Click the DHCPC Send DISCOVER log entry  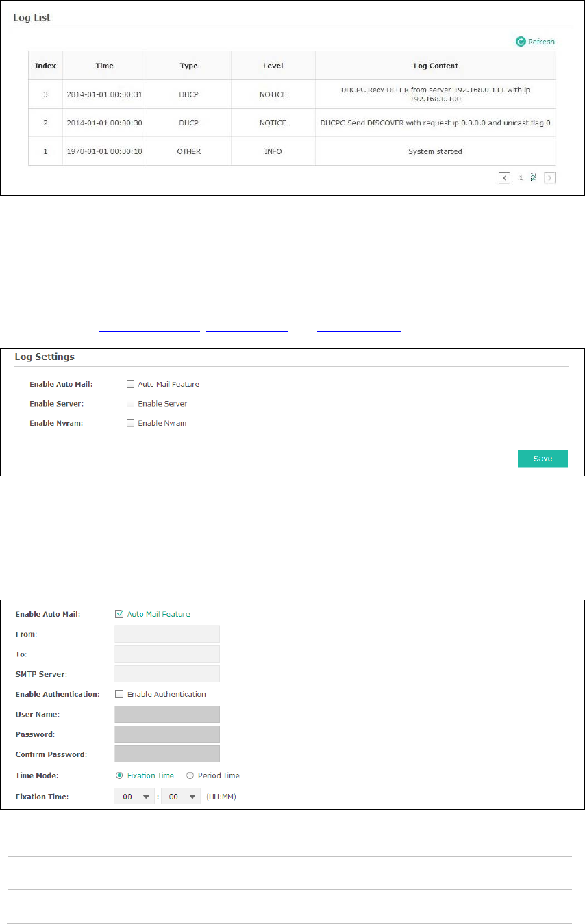point(436,123)
